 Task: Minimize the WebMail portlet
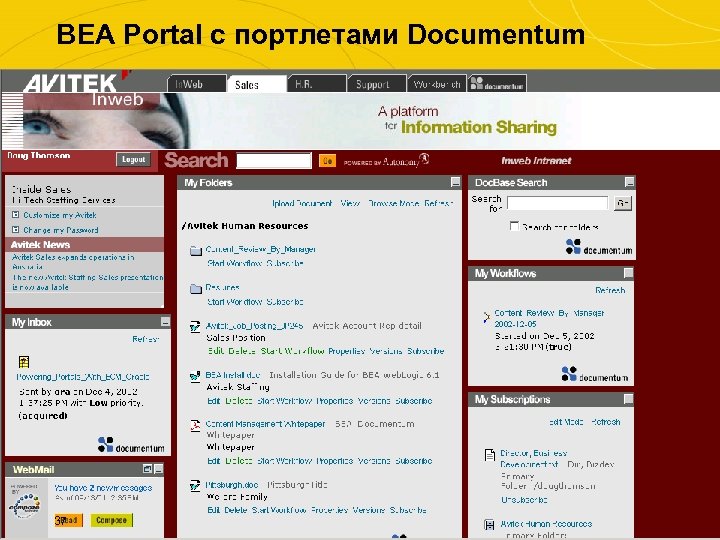(158, 469)
